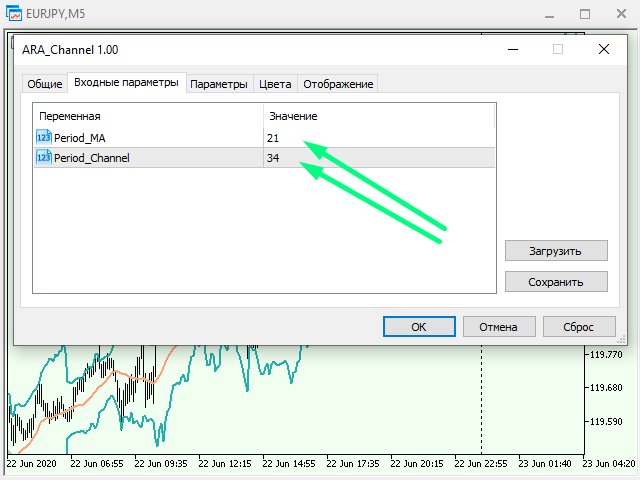Click the 119.770 price label on chart

[606, 354]
